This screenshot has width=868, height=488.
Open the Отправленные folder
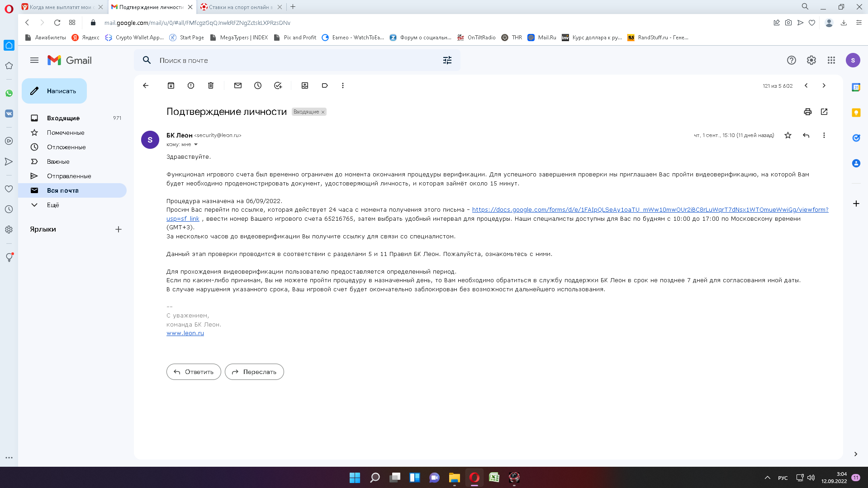[x=69, y=176]
